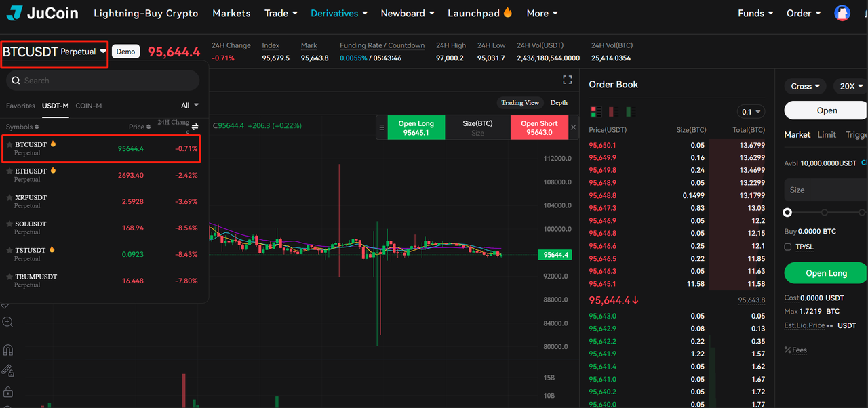The height and width of the screenshot is (408, 868).
Task: Adjust the 20X leverage setting
Action: (851, 86)
